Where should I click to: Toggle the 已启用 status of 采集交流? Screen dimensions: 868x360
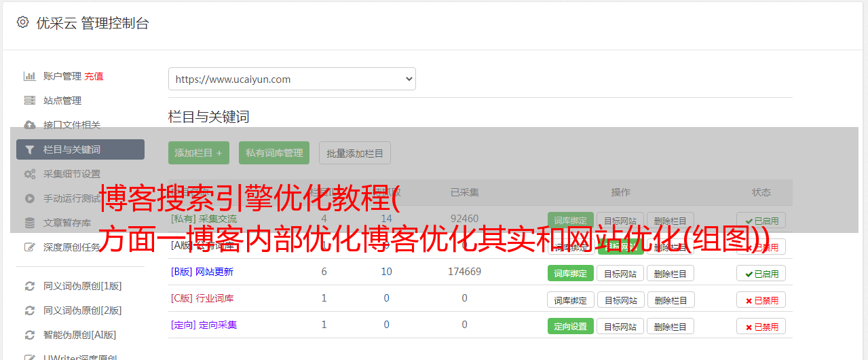click(761, 220)
